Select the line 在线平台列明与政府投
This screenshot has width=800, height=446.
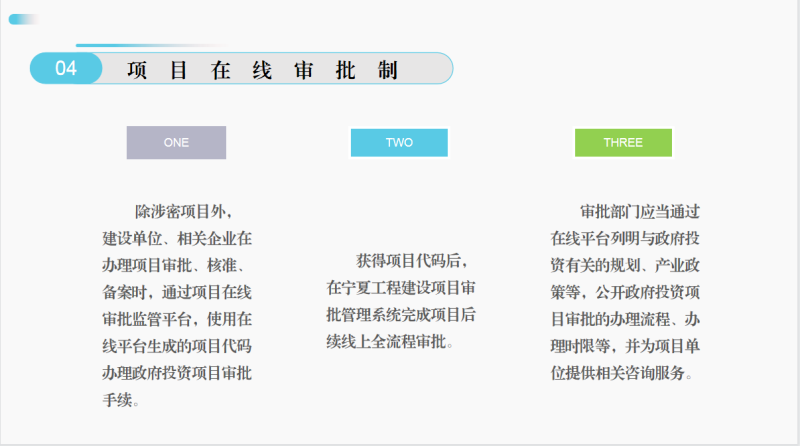(x=625, y=239)
